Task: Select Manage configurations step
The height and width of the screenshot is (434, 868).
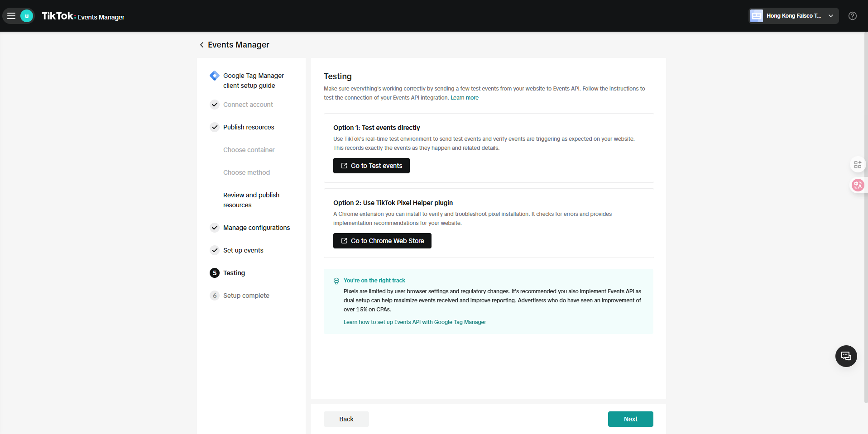Action: [256, 228]
